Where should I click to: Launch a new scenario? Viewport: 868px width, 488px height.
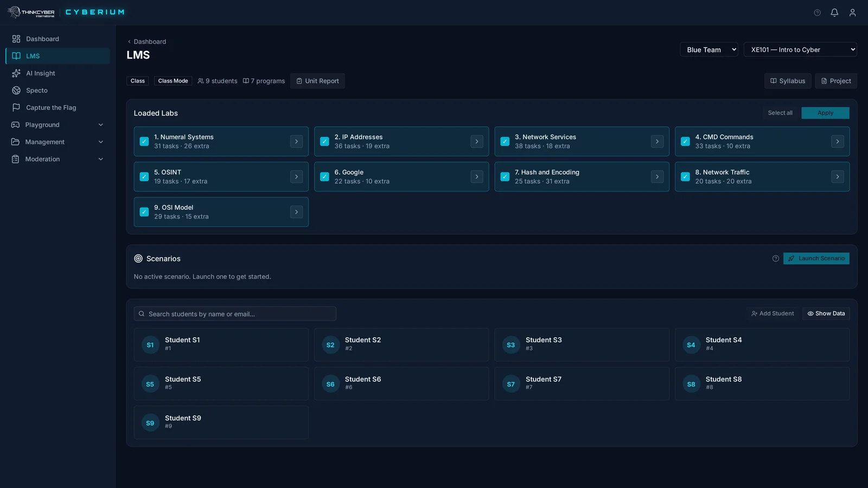click(816, 259)
